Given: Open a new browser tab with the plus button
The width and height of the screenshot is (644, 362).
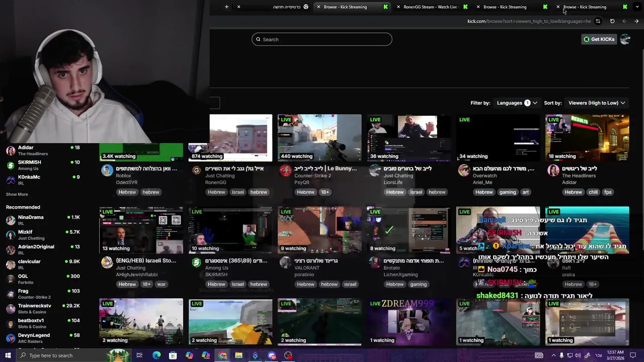Looking at the screenshot, I should [226, 7].
